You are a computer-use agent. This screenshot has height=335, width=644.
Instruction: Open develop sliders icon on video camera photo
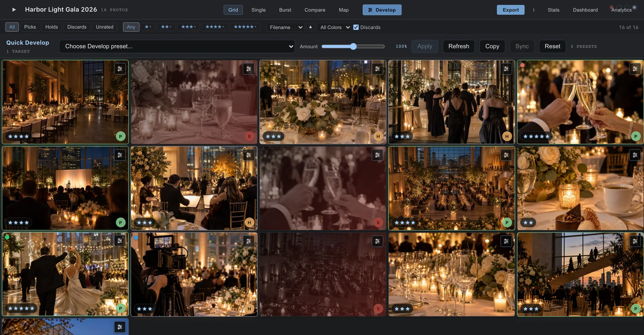[x=249, y=241]
